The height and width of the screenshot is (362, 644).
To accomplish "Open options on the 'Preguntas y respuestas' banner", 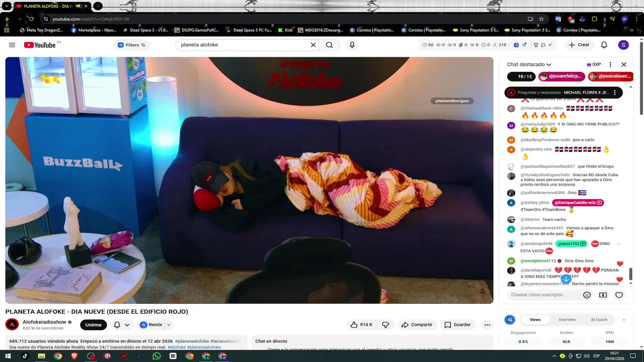I will 615,93.
